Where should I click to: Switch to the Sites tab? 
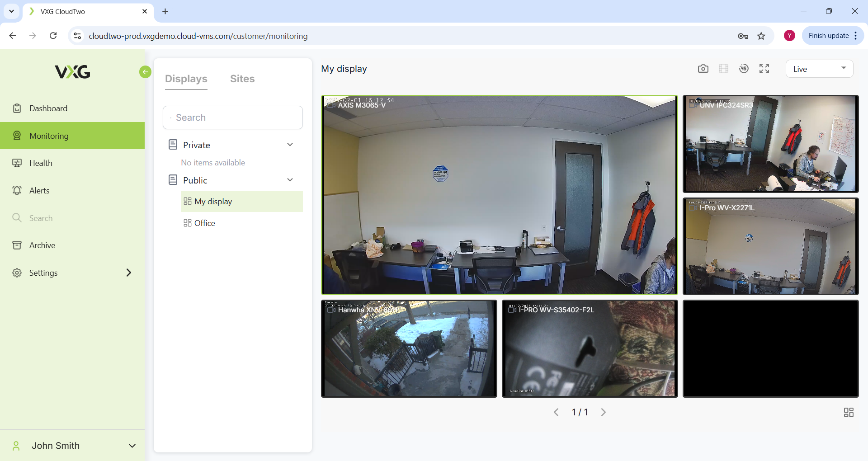242,79
